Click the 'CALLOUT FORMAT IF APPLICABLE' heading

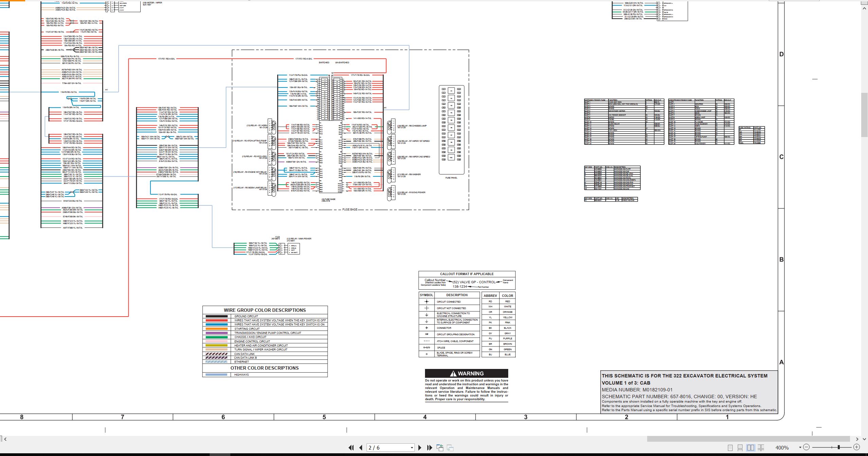tap(467, 274)
